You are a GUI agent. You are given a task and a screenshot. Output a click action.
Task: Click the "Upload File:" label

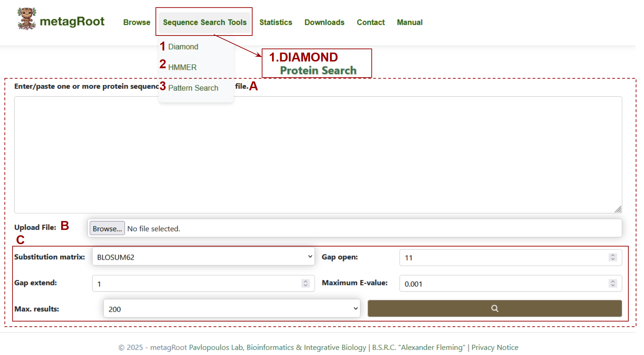(x=35, y=227)
